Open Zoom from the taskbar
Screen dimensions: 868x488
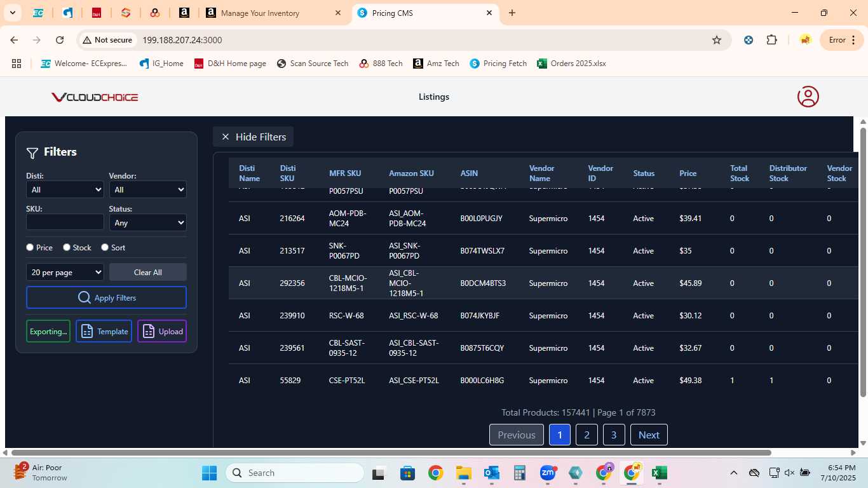point(548,473)
